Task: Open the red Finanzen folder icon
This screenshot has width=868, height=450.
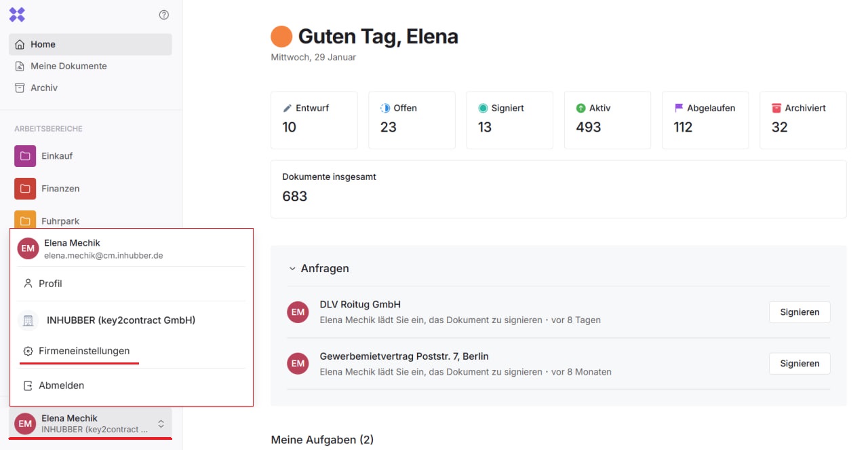Action: [x=25, y=189]
